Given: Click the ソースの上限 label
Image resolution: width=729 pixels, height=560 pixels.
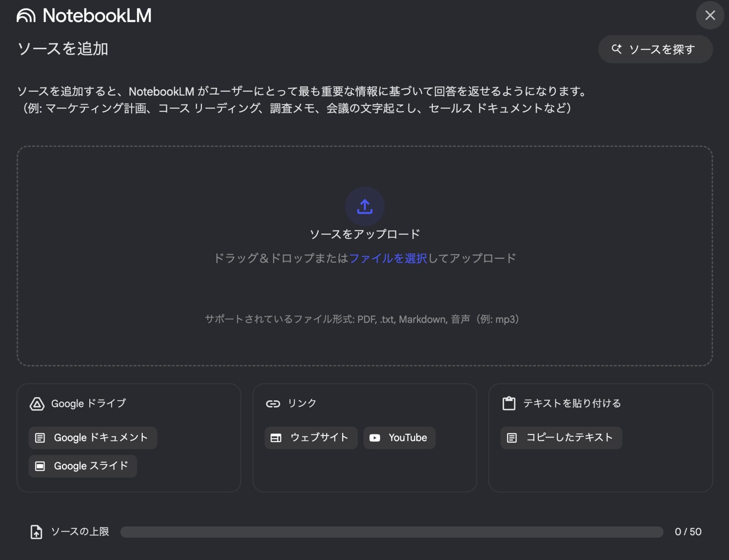Looking at the screenshot, I should (x=80, y=532).
